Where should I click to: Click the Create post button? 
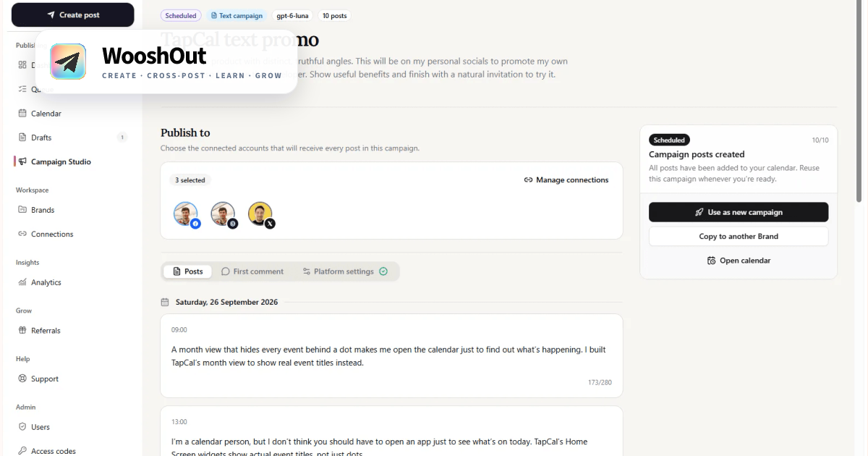[x=73, y=14]
